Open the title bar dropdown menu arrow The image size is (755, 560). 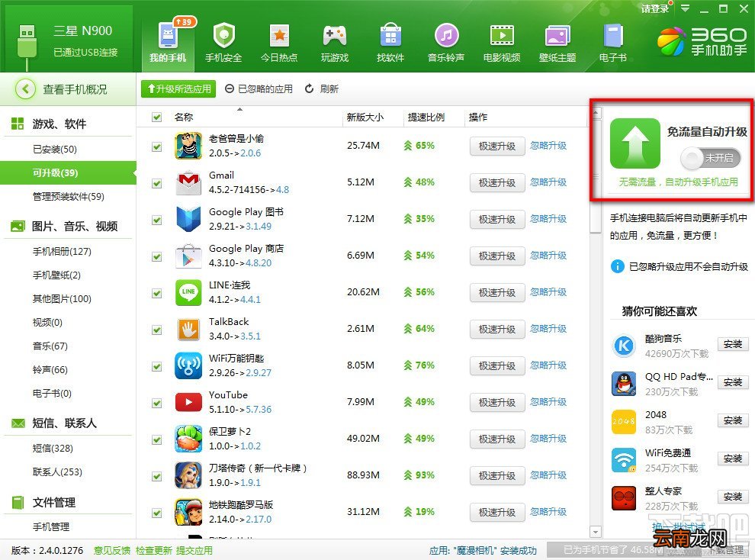(685, 8)
